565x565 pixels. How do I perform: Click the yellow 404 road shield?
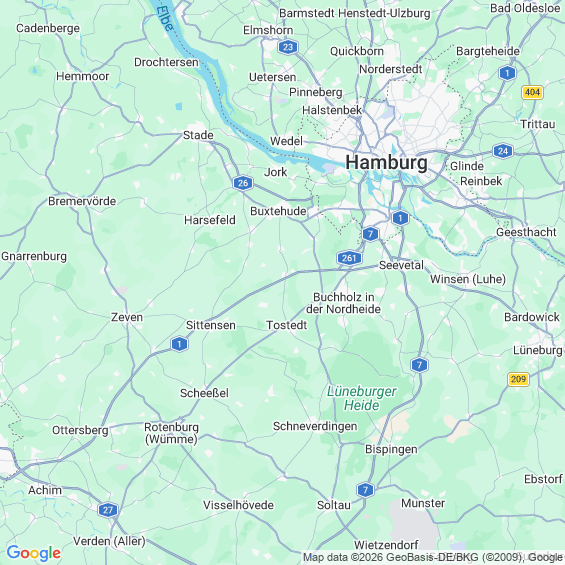(532, 93)
